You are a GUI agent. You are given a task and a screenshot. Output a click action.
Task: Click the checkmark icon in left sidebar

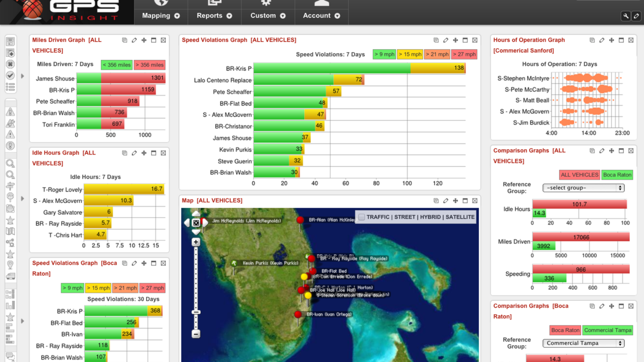(10, 76)
